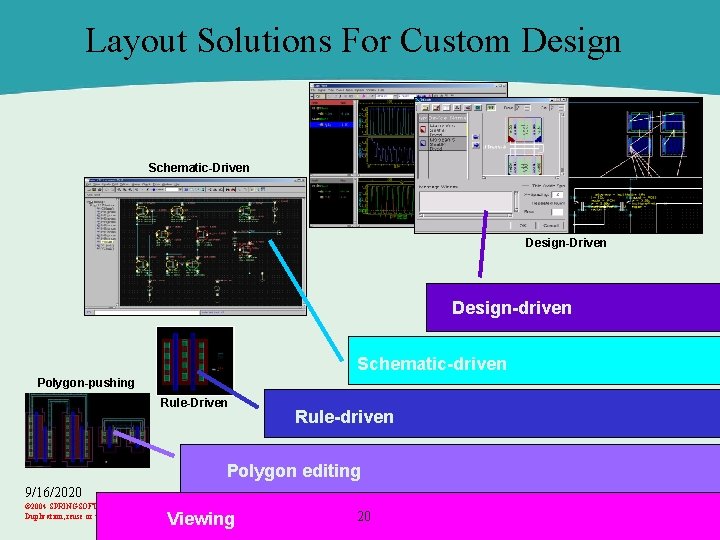The width and height of the screenshot is (720, 540).
Task: Click the Schematic-Driven caption above schematic window
Action: 199,168
